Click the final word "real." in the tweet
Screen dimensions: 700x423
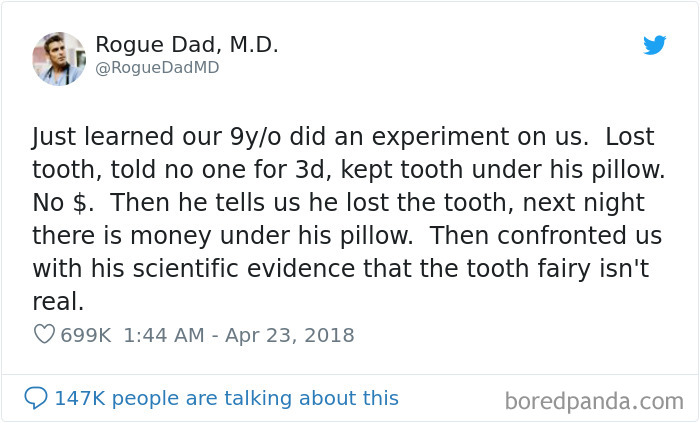[55, 302]
